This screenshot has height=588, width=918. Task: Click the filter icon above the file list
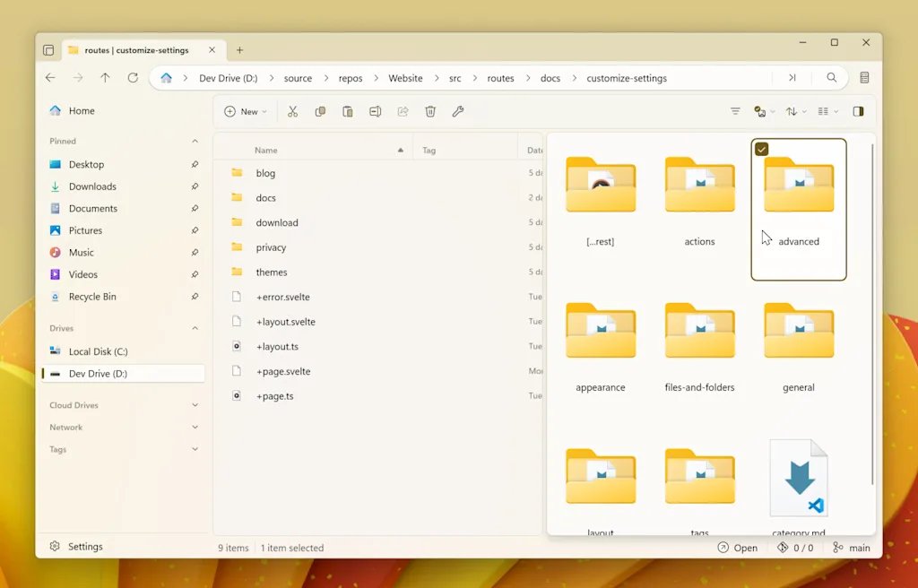(735, 111)
